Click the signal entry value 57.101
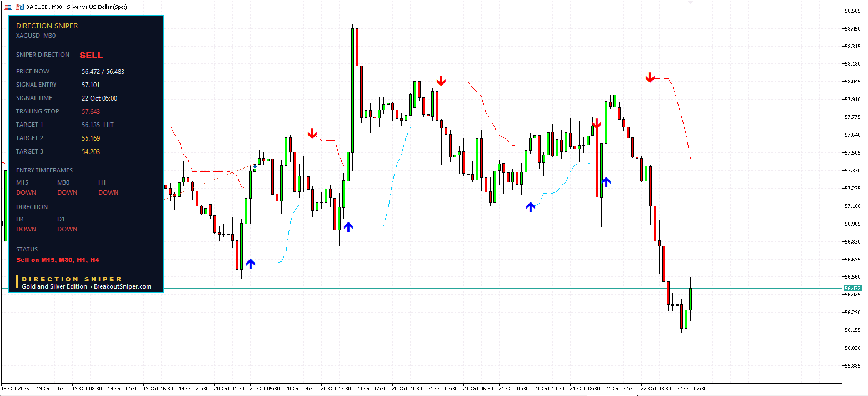Viewport: 868px width, 396px height. click(91, 85)
